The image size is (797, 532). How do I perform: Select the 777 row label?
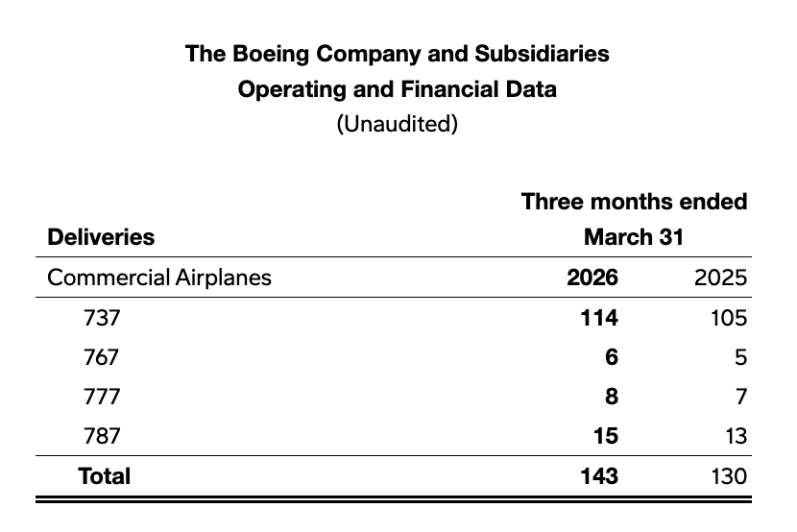coord(103,397)
